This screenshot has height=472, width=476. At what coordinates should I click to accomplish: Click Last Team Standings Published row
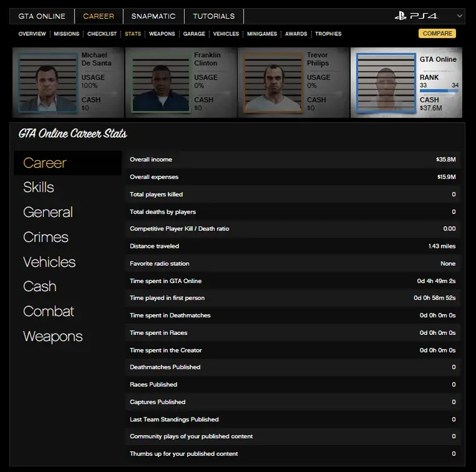292,419
